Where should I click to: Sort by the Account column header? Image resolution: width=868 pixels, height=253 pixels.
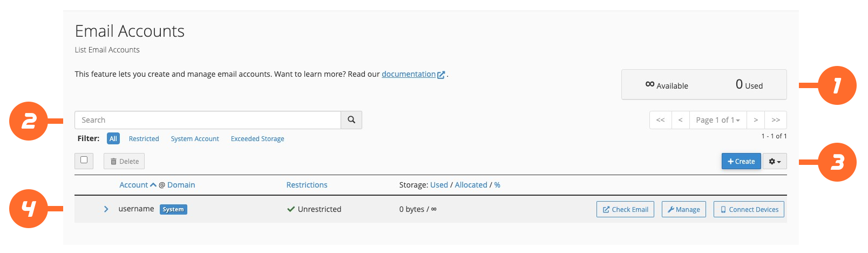(134, 185)
